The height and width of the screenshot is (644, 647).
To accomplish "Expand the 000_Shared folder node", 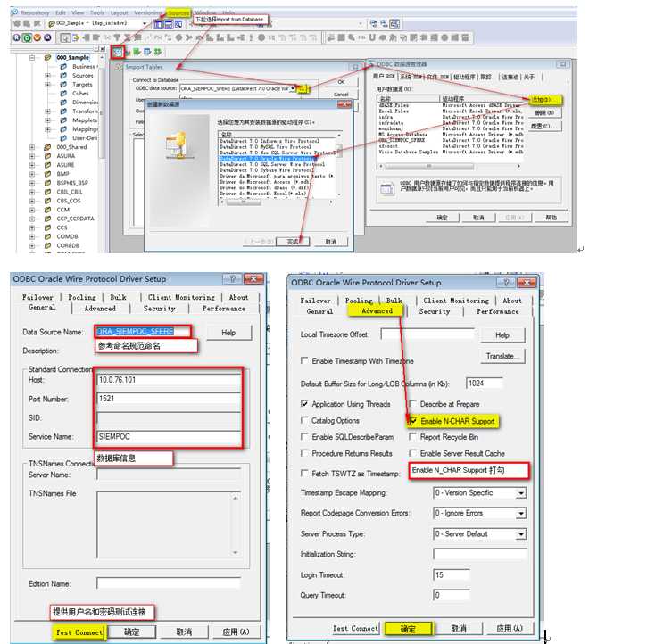I will 32,147.
